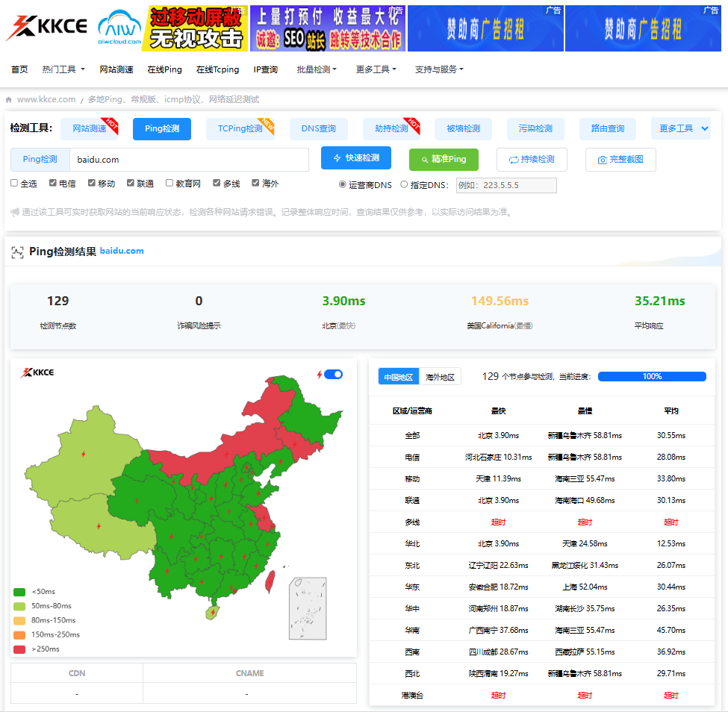
Task: Expand the 热门工具 nav dropdown
Action: (x=63, y=69)
